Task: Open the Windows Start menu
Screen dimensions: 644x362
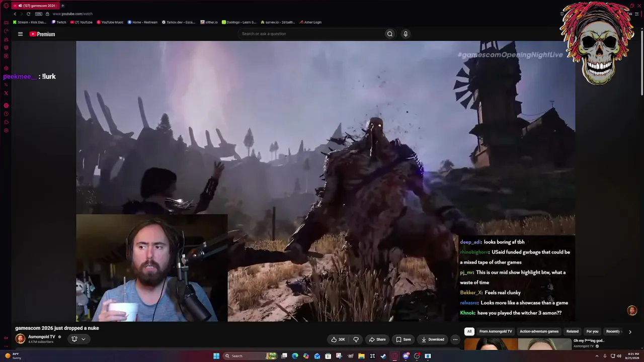Action: (x=216, y=356)
